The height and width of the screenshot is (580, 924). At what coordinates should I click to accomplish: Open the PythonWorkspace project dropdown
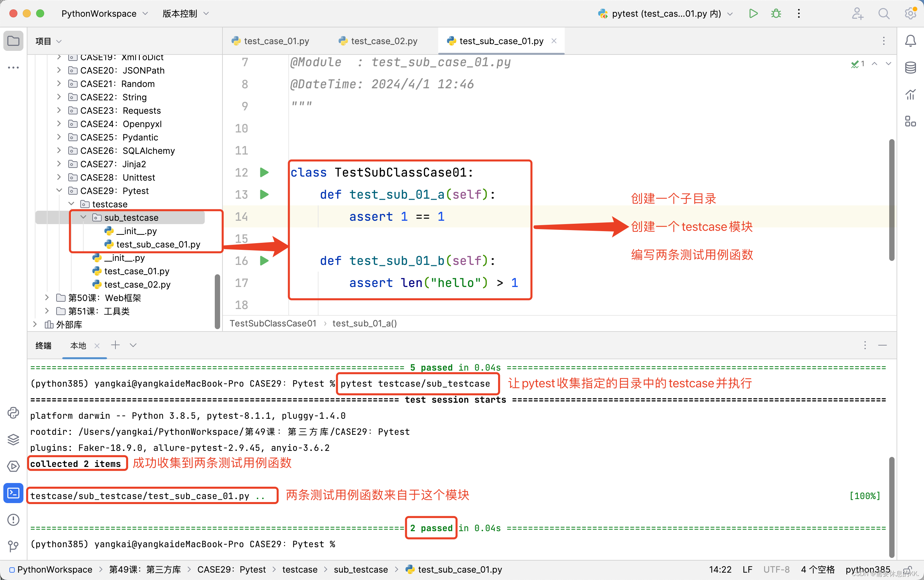pyautogui.click(x=104, y=14)
